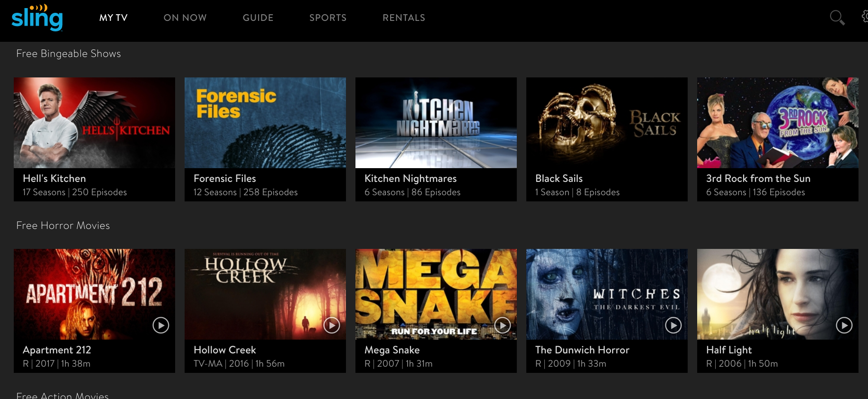This screenshot has width=868, height=399.
Task: Open the ON NOW tab
Action: [x=185, y=18]
